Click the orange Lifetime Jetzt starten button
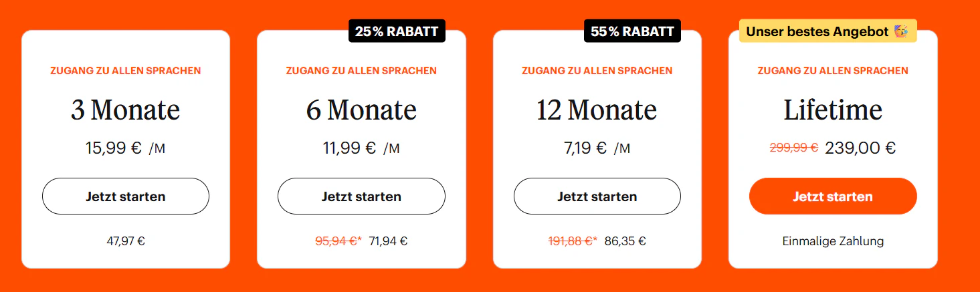The width and height of the screenshot is (980, 292). tap(833, 196)
